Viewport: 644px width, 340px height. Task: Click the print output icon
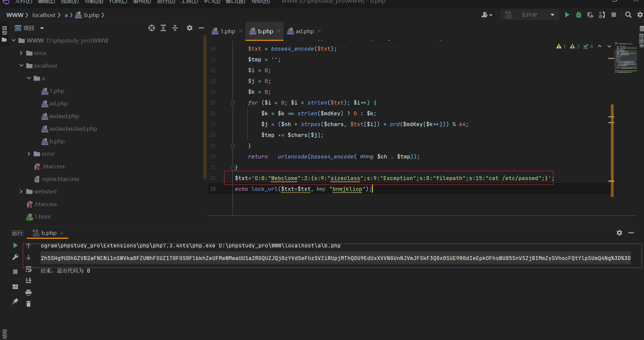point(28,292)
